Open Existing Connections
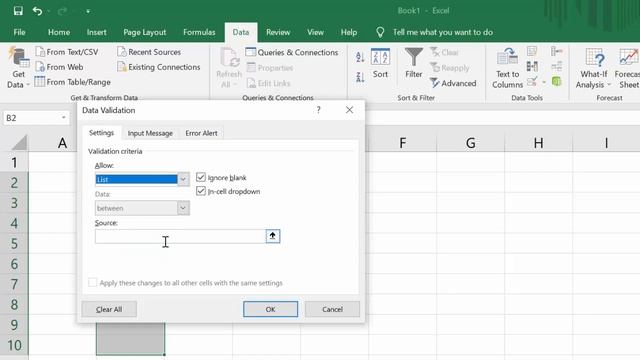640x360 pixels. tap(159, 67)
